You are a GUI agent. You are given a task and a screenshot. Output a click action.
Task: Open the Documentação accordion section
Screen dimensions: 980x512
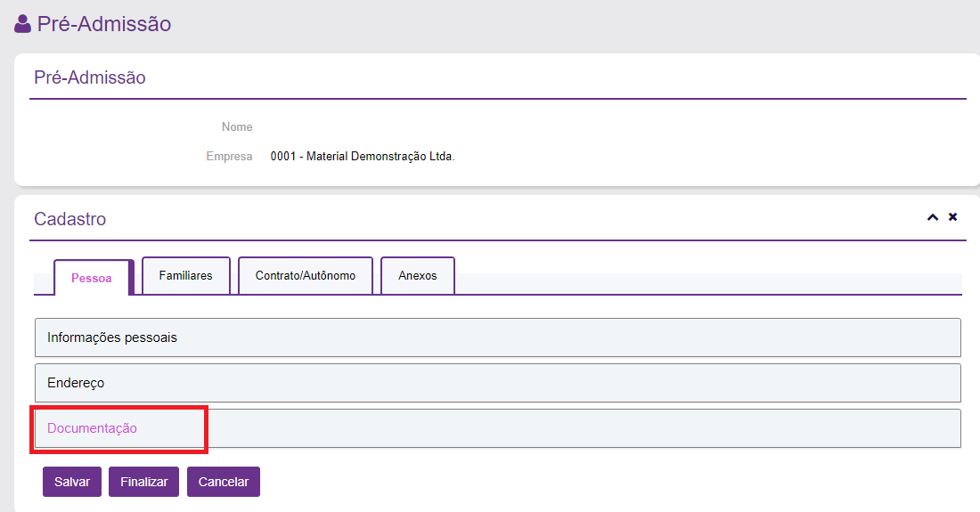(93, 428)
